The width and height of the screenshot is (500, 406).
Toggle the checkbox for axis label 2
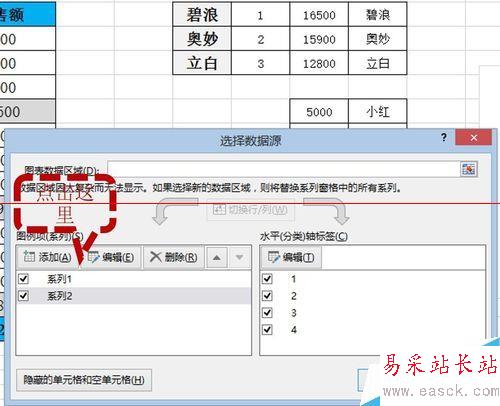pos(267,296)
